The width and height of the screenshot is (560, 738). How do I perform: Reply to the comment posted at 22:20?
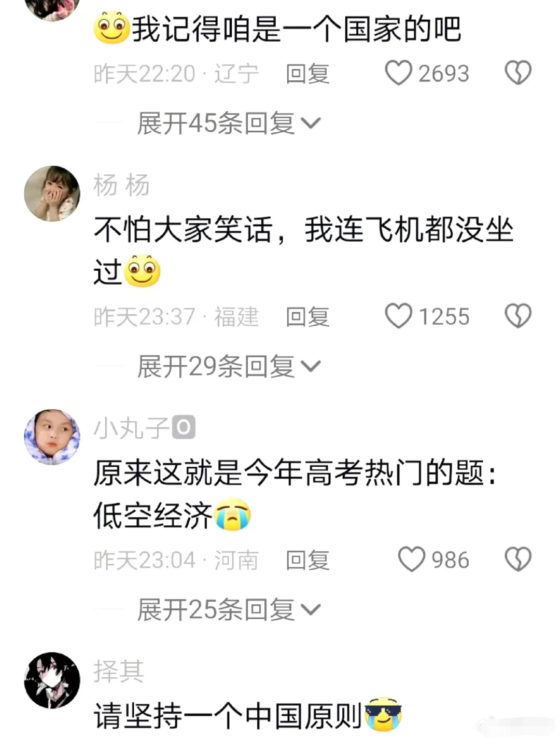(308, 74)
